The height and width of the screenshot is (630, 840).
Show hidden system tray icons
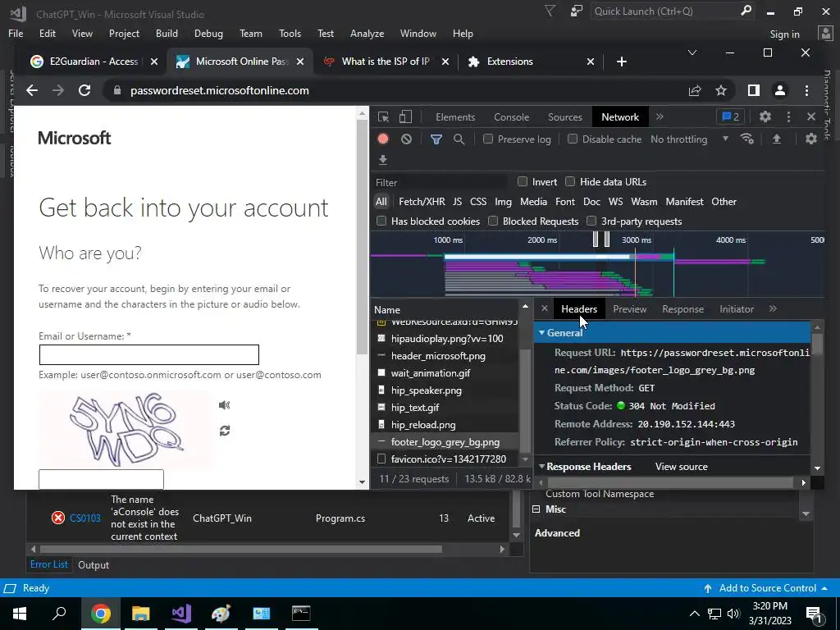pyautogui.click(x=694, y=614)
